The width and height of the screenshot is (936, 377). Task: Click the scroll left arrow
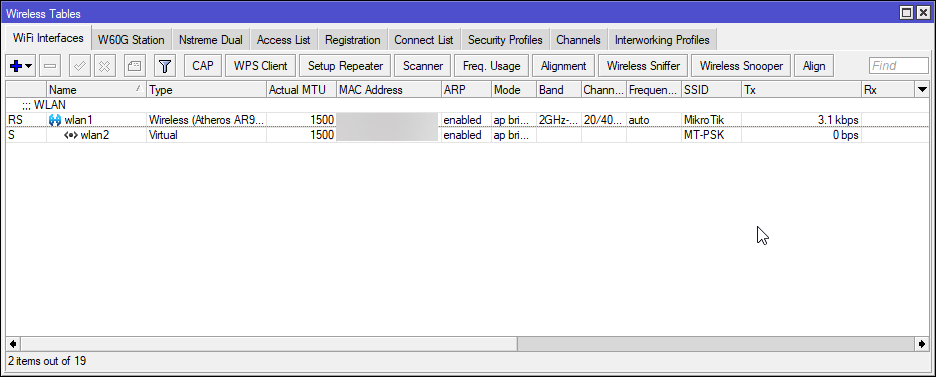point(13,344)
